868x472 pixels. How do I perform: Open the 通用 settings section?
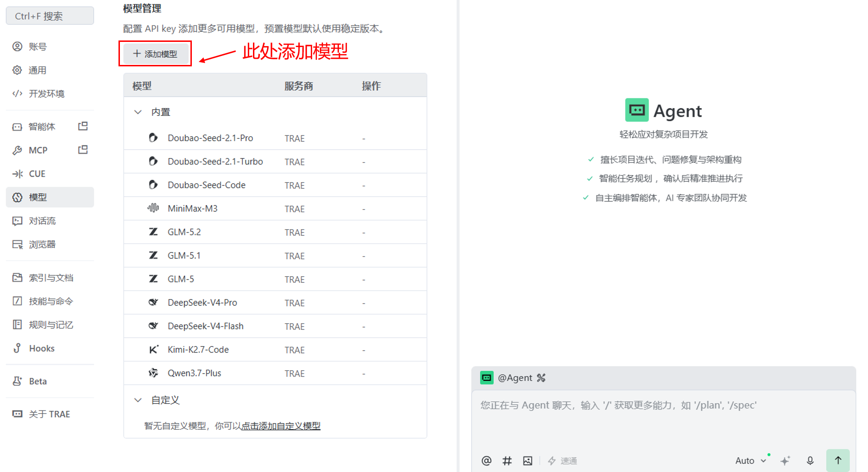click(x=50, y=70)
